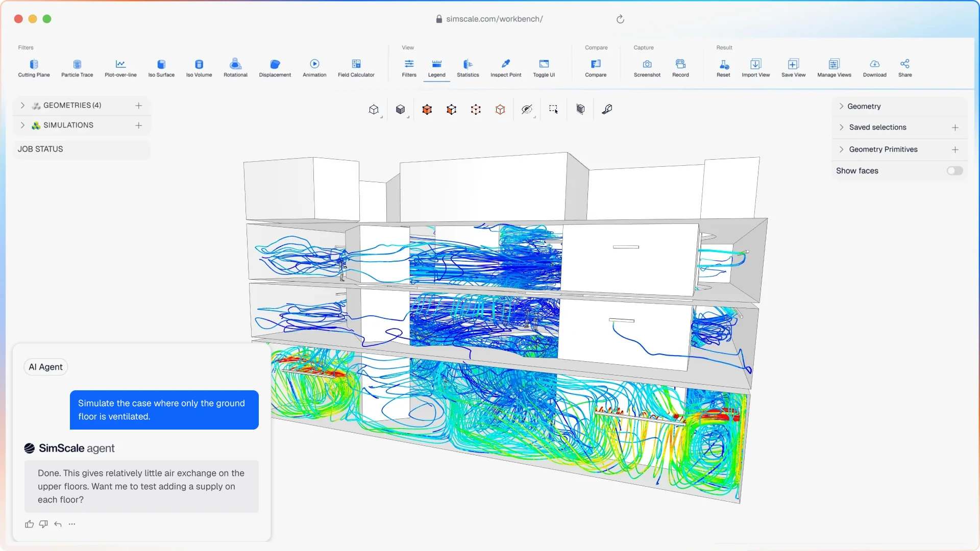980x551 pixels.
Task: Add a saved selection
Action: pyautogui.click(x=955, y=128)
